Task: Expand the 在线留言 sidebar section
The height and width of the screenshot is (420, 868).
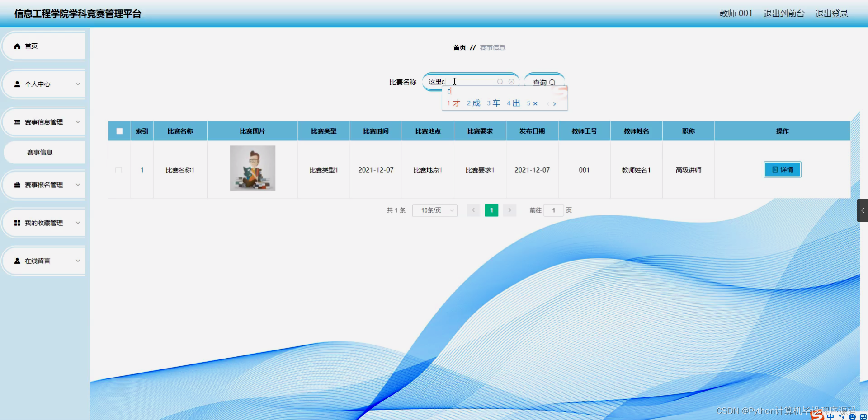Action: [43, 261]
